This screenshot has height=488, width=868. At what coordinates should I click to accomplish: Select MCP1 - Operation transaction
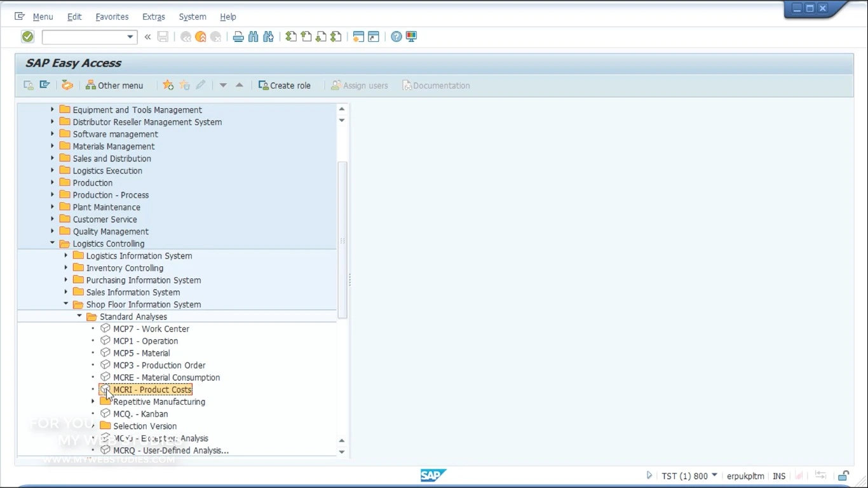146,341
